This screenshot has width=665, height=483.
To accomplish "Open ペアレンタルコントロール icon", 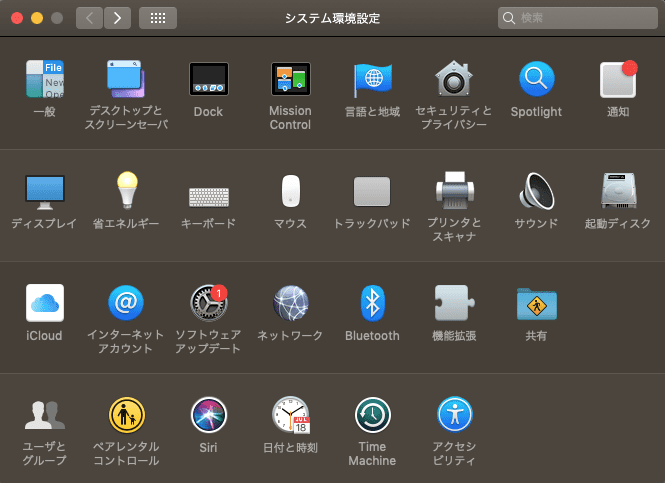I will click(126, 415).
